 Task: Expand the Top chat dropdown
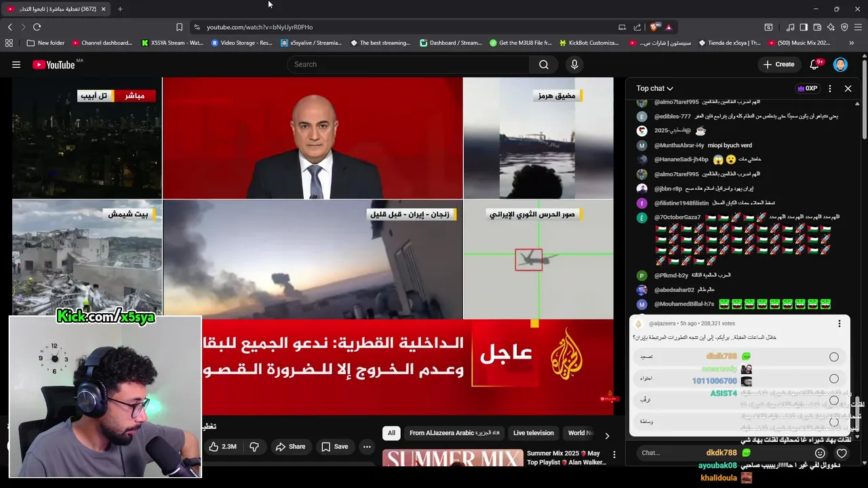point(654,89)
